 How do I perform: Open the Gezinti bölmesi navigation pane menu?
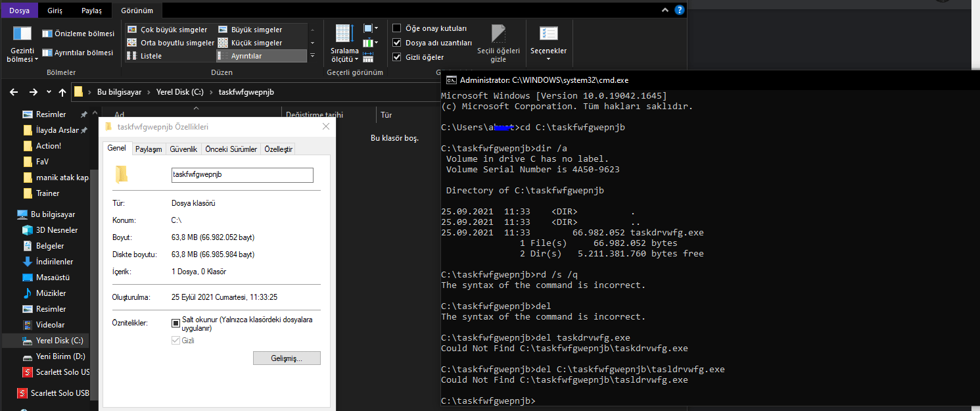pyautogui.click(x=22, y=44)
